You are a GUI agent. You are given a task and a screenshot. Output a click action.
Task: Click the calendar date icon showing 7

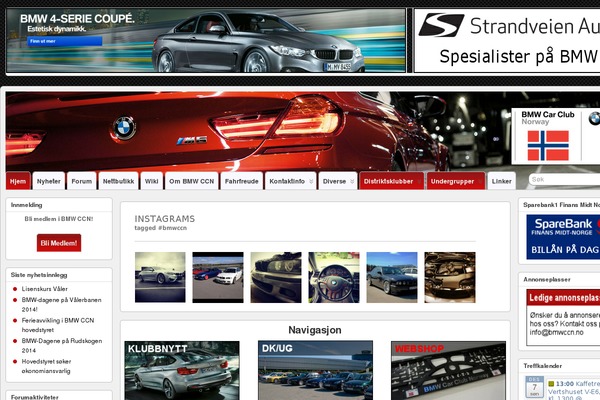tap(534, 387)
